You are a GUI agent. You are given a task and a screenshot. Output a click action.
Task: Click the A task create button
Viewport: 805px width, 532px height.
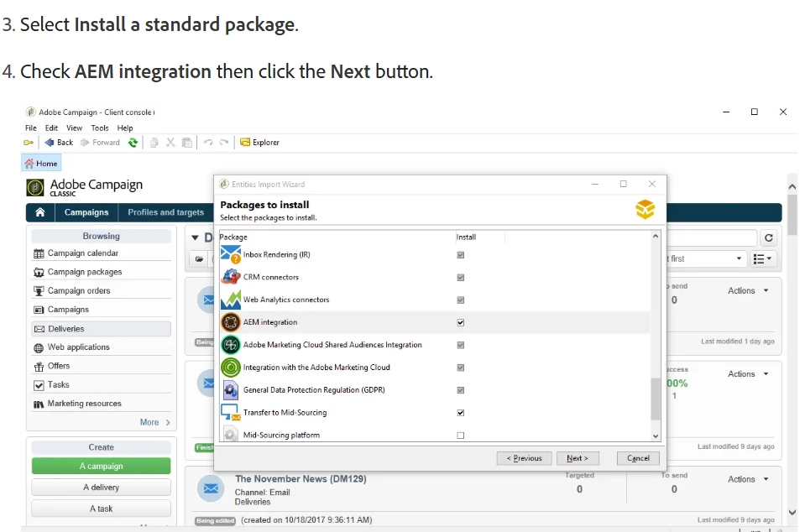tap(101, 509)
